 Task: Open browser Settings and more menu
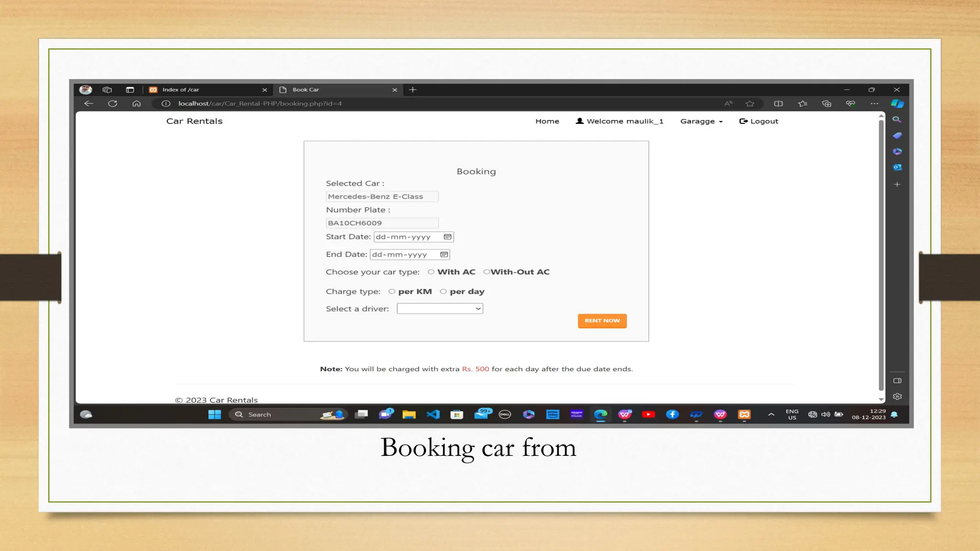[874, 103]
